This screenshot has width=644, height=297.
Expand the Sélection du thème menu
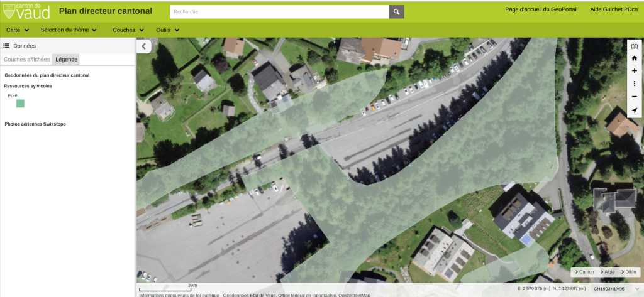coord(69,30)
